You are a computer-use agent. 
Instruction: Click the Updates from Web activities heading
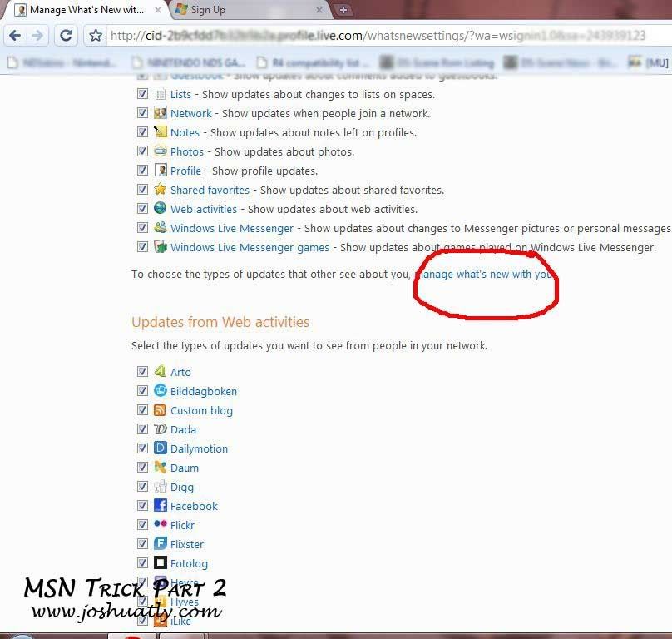coord(220,322)
